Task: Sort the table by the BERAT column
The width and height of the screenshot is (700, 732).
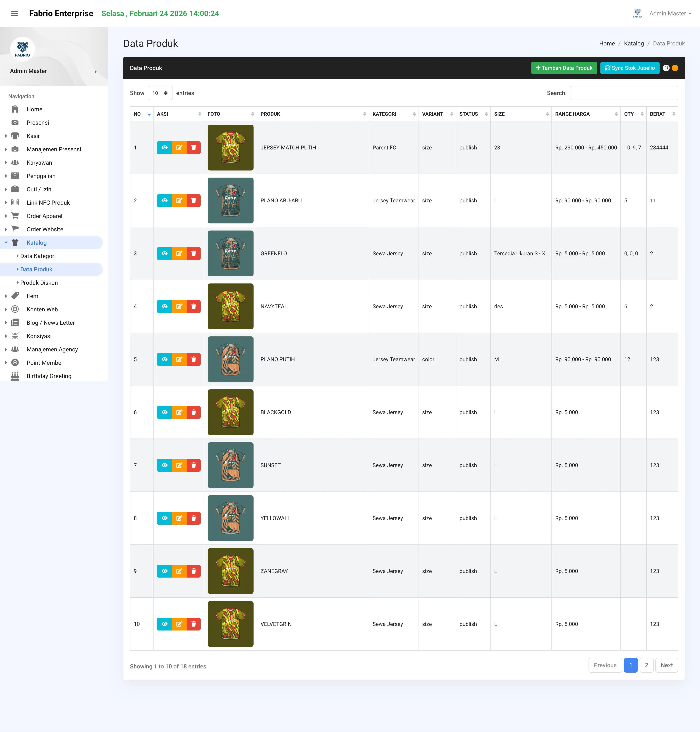Action: tap(662, 114)
